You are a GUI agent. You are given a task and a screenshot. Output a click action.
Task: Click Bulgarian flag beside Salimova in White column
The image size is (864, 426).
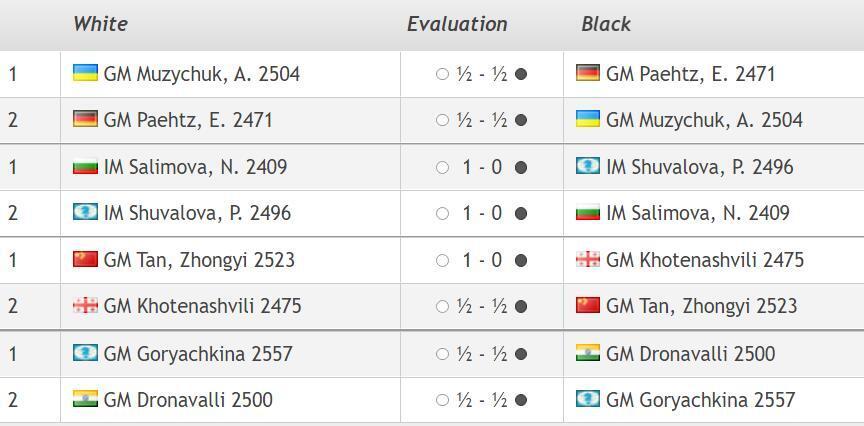click(85, 166)
